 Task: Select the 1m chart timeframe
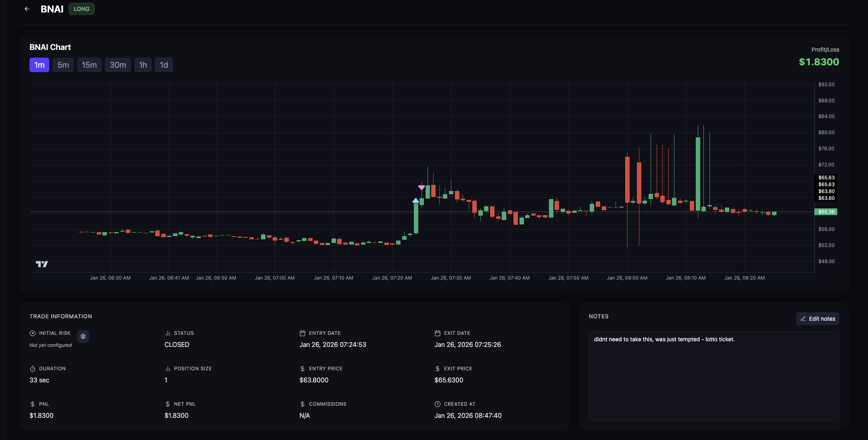[39, 65]
